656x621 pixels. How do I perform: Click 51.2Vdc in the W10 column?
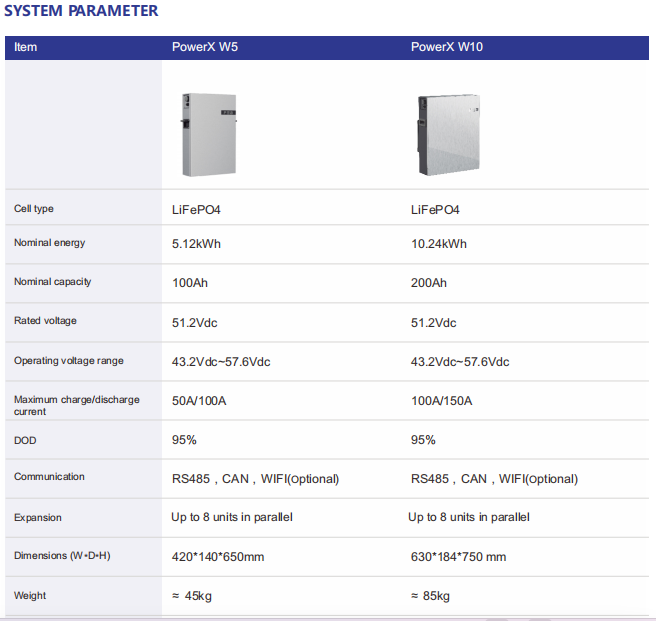click(x=433, y=323)
